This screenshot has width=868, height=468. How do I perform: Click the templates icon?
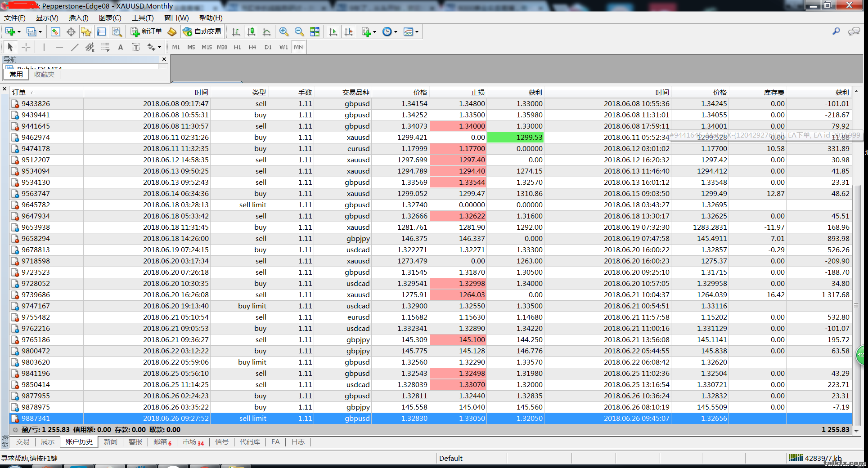(x=408, y=31)
